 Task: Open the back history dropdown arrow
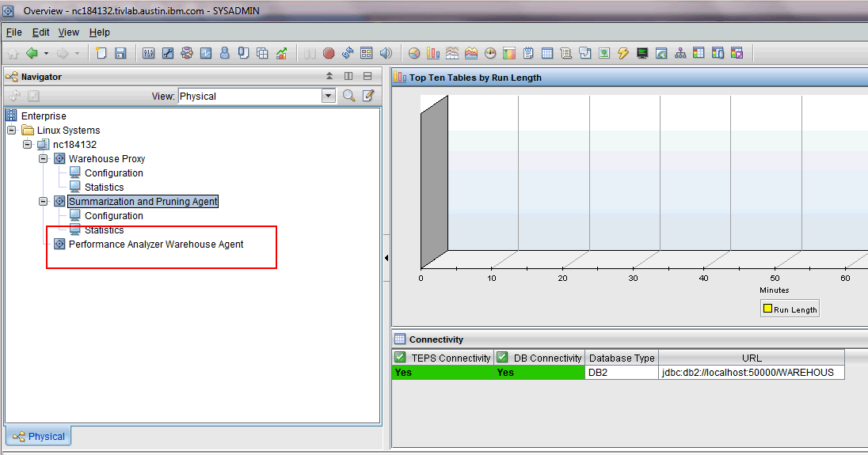pyautogui.click(x=46, y=53)
